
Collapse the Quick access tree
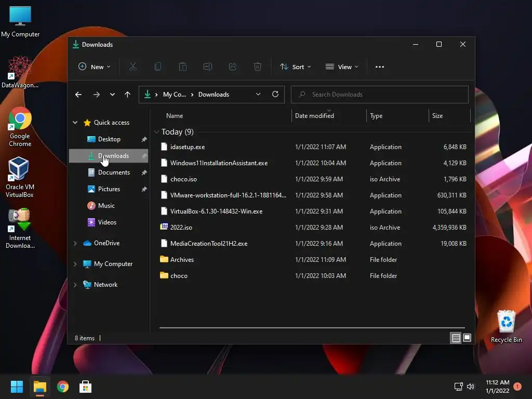[x=75, y=123]
